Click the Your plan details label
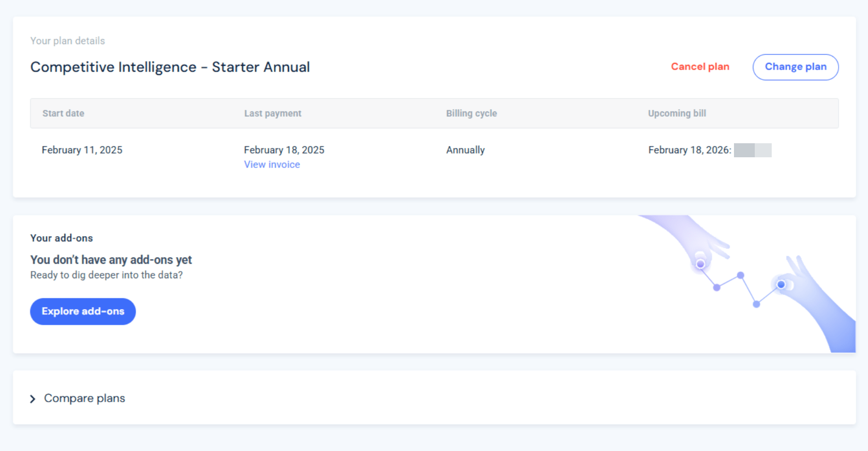 pos(68,41)
